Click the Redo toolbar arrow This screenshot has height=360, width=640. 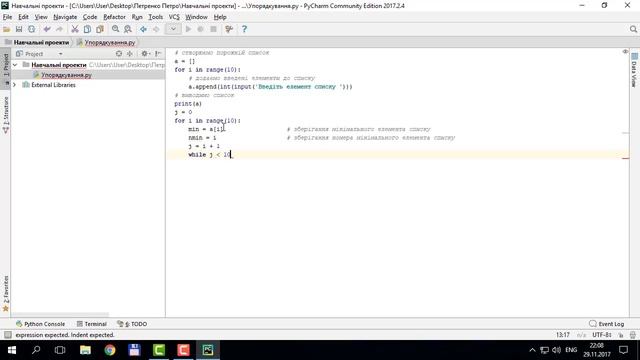60,29
